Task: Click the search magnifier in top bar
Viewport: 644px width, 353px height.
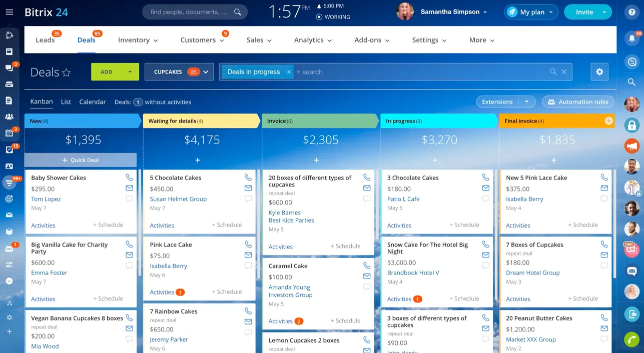Action: pyautogui.click(x=238, y=12)
